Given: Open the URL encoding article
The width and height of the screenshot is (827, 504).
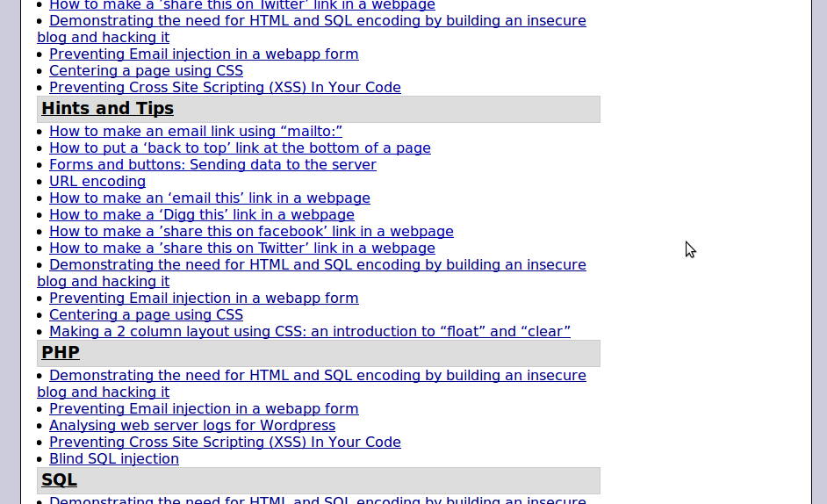Looking at the screenshot, I should [x=97, y=181].
